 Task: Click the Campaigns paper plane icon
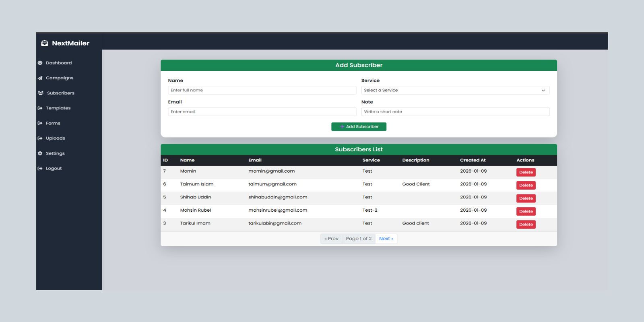tap(40, 78)
